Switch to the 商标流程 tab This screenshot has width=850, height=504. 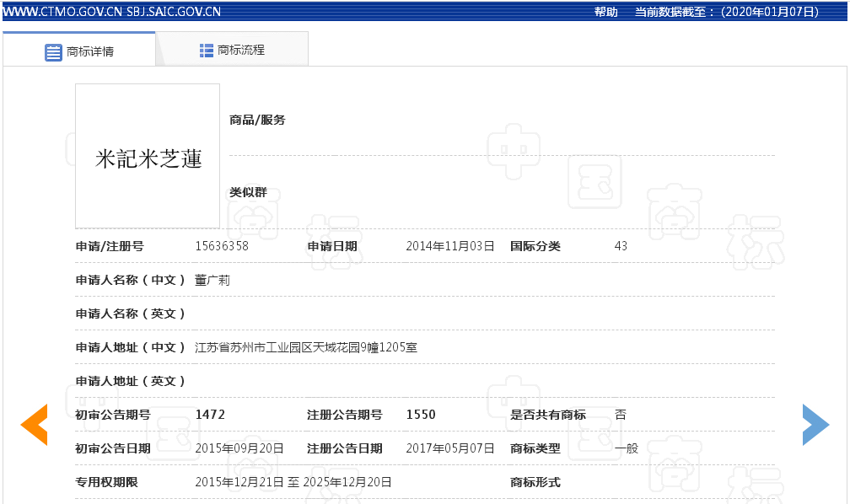(x=232, y=50)
